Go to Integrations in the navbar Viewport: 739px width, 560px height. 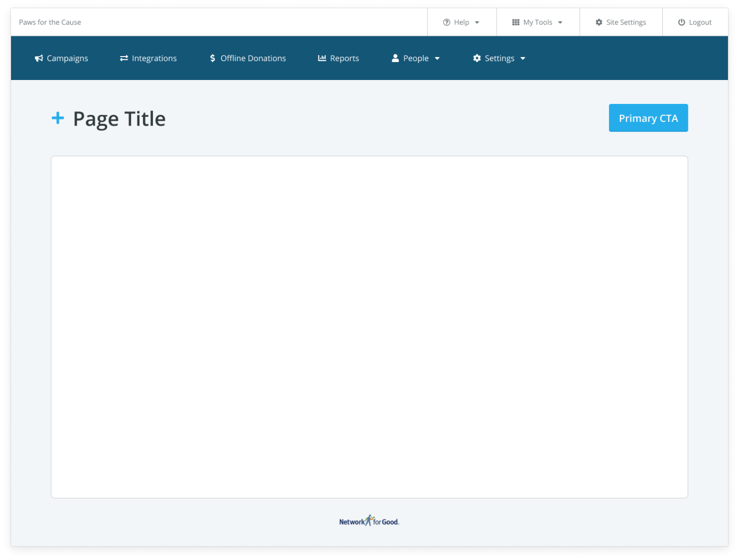tap(148, 58)
